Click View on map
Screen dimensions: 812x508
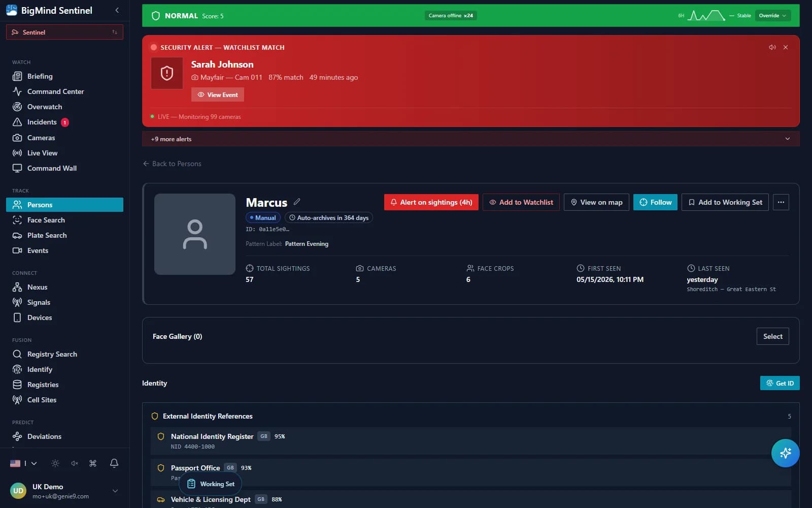coord(596,202)
